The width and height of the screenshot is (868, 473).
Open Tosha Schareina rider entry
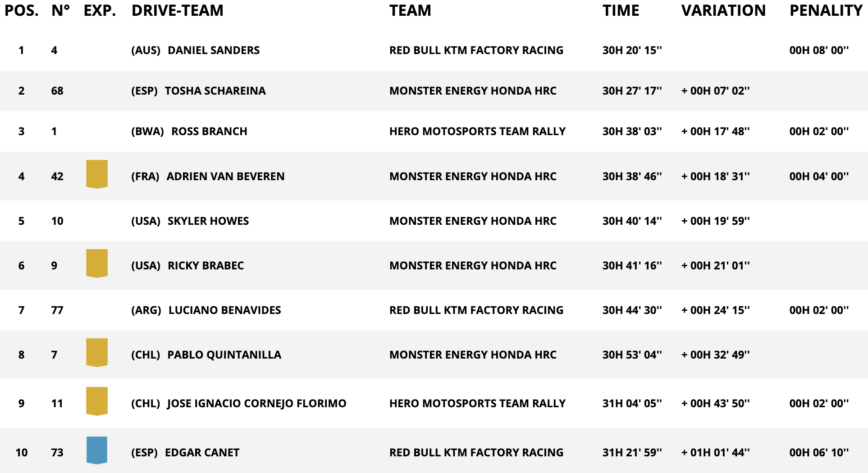(215, 91)
